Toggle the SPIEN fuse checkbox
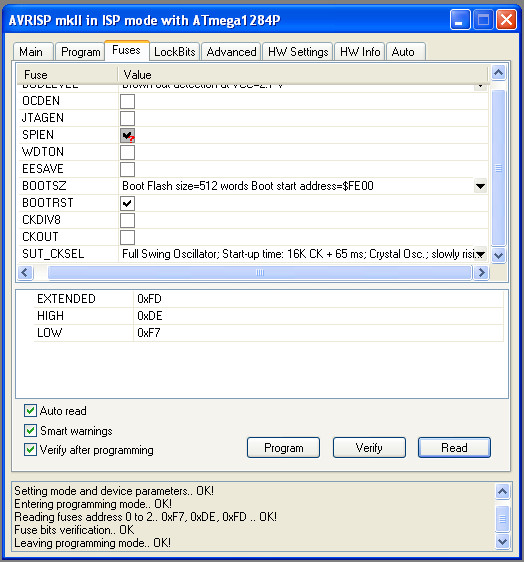524x562 pixels. tap(127, 135)
